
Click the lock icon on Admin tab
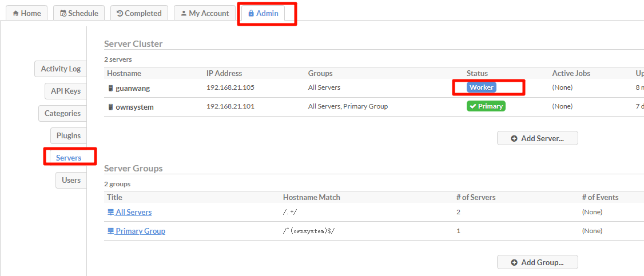(251, 13)
